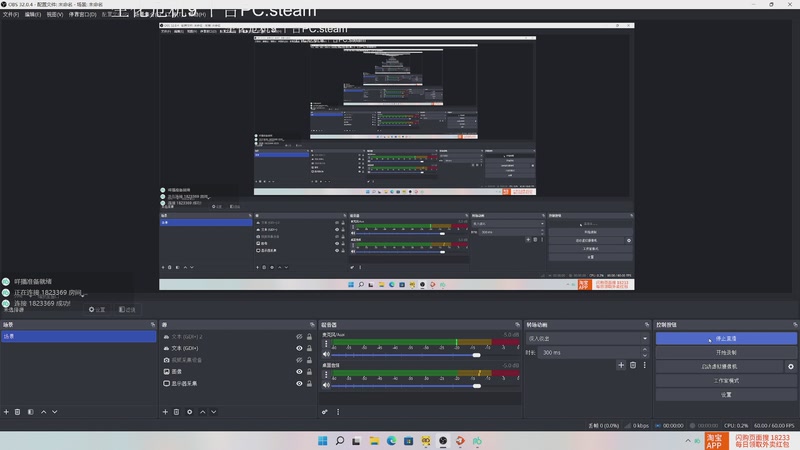This screenshot has height=450, width=800.
Task: Open source properties gear in sources toolbar
Action: pyautogui.click(x=189, y=412)
